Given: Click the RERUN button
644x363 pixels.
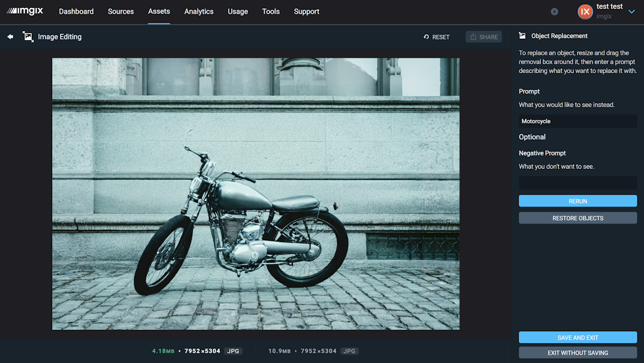Looking at the screenshot, I should (577, 201).
